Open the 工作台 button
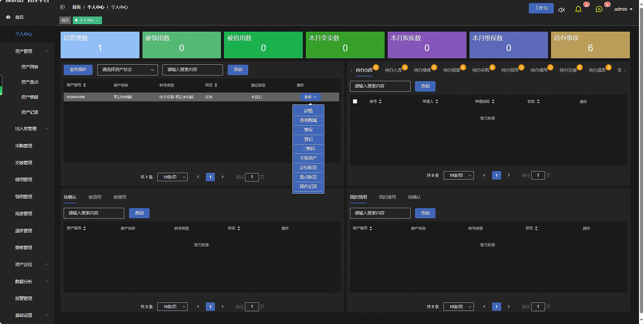The width and height of the screenshot is (644, 324). coord(541,8)
